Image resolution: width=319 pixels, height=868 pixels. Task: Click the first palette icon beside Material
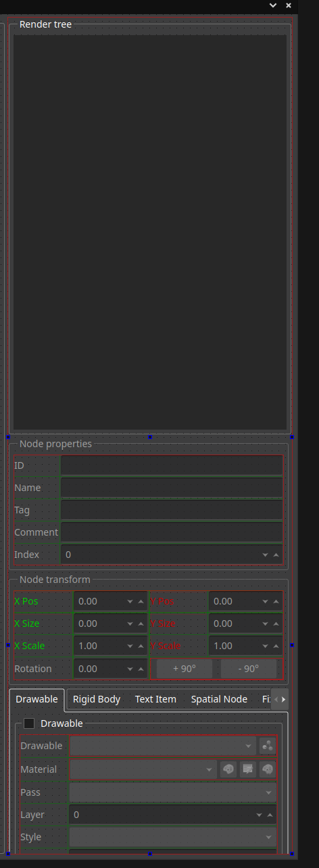point(228,769)
